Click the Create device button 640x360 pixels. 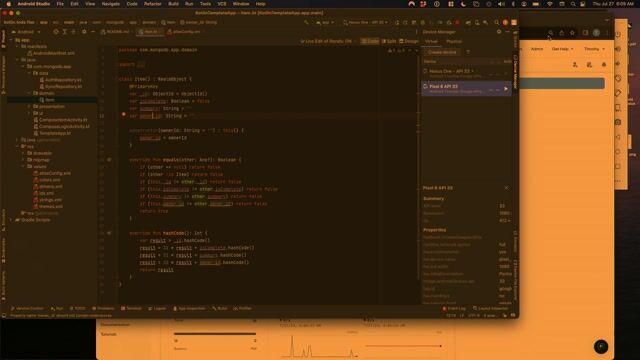[x=442, y=52]
